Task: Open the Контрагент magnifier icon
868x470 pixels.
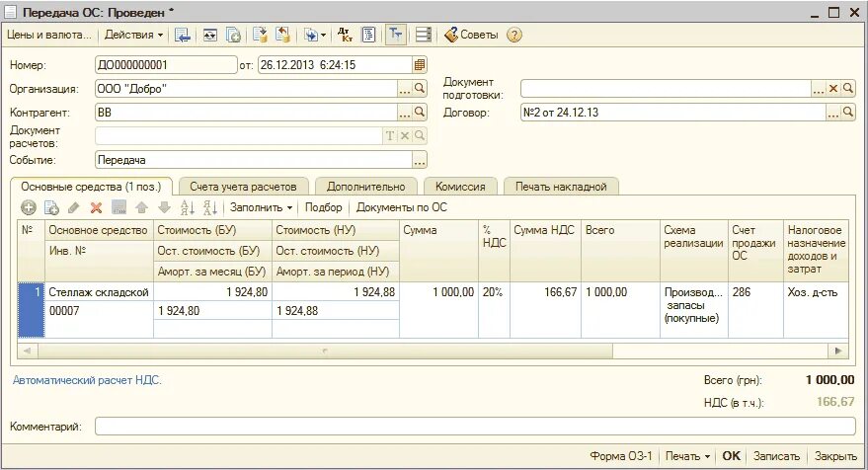Action: [420, 113]
